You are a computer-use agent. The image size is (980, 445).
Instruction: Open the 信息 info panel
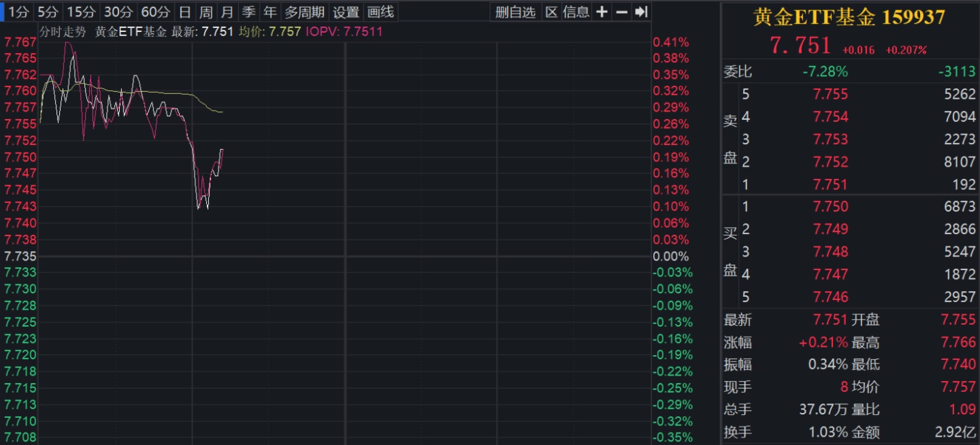(576, 12)
